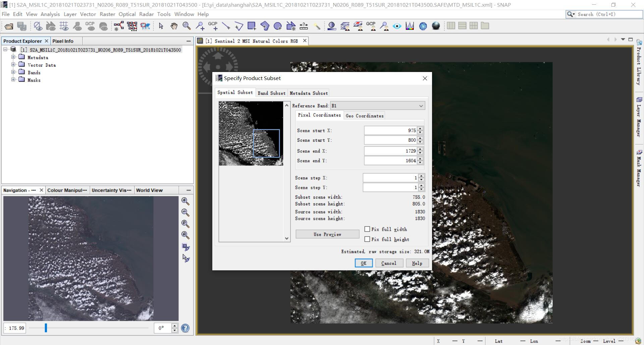Expand the Bands tree node
Viewport: 644px width, 345px height.
coord(13,72)
